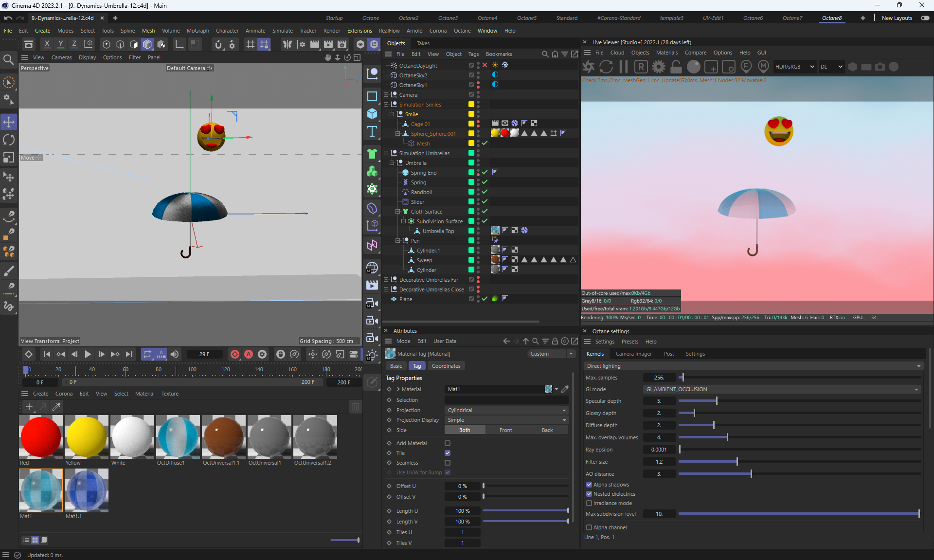The image size is (934, 560).
Task: Pause rendering in the Live Viewer
Action: click(624, 67)
